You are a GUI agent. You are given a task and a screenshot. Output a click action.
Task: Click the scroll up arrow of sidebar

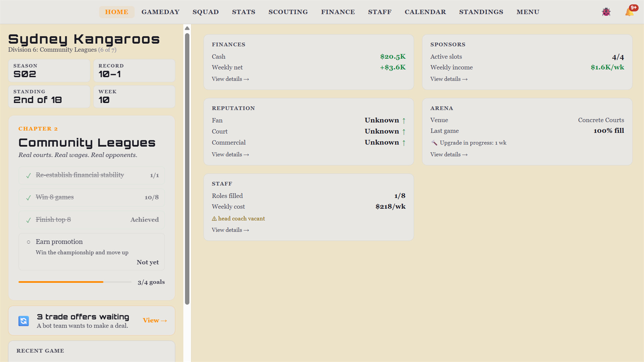tap(187, 28)
